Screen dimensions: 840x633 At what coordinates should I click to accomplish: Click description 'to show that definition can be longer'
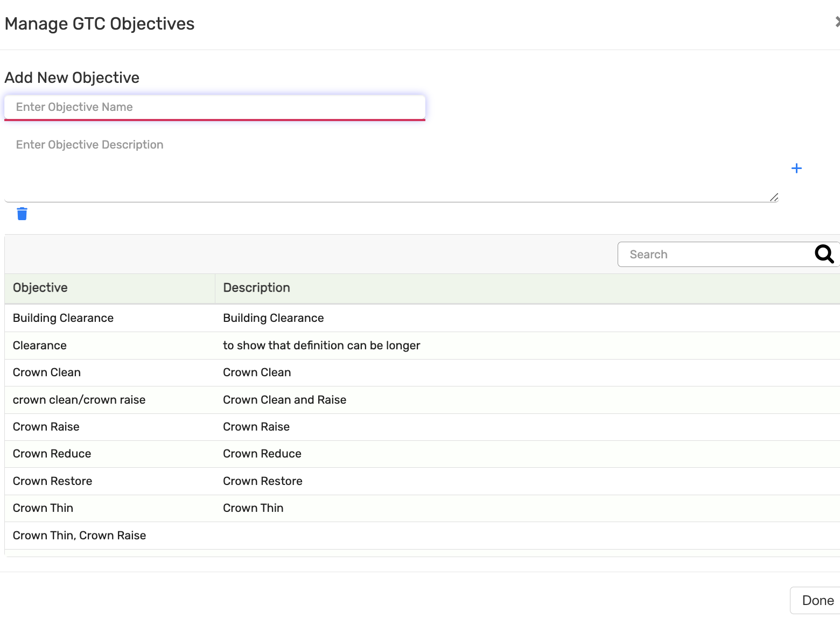coord(321,346)
